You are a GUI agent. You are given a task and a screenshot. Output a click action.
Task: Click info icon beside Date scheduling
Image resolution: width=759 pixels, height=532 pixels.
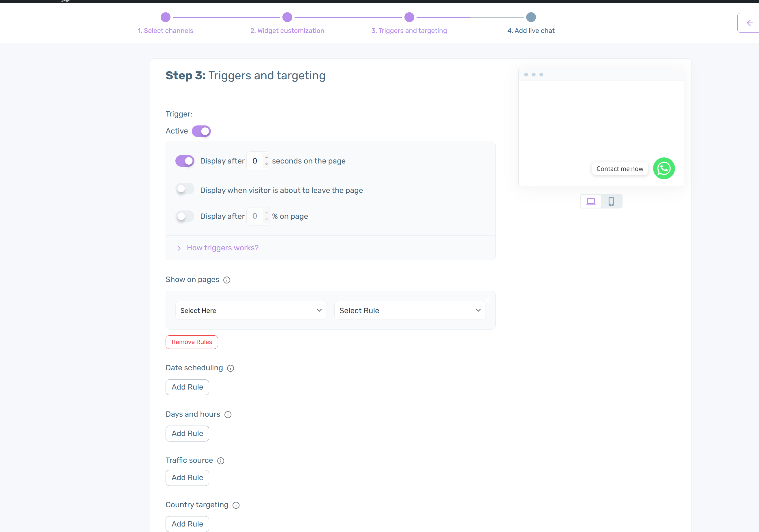[x=230, y=368]
